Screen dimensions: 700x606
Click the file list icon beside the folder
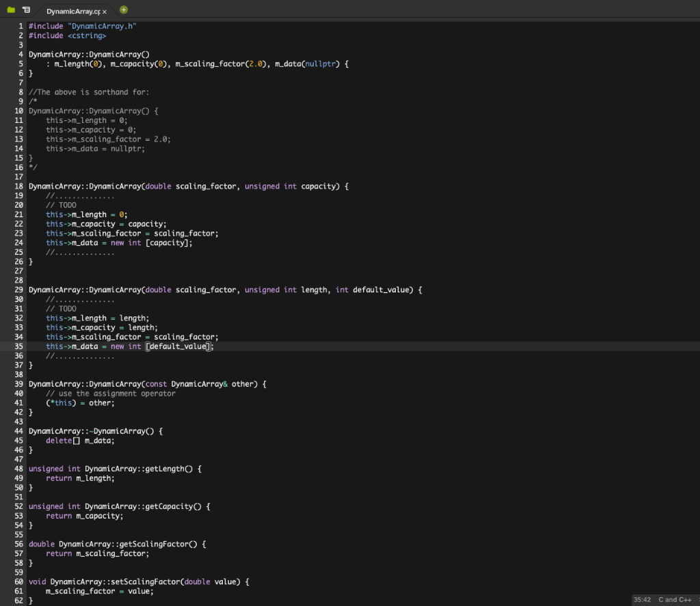(x=26, y=10)
